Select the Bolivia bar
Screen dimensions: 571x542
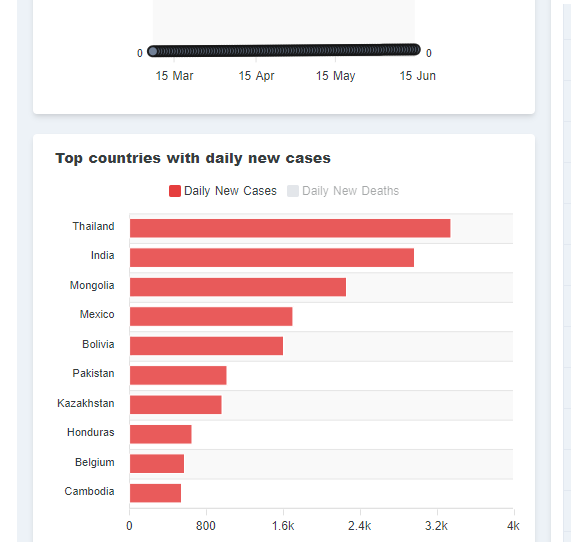pyautogui.click(x=206, y=346)
